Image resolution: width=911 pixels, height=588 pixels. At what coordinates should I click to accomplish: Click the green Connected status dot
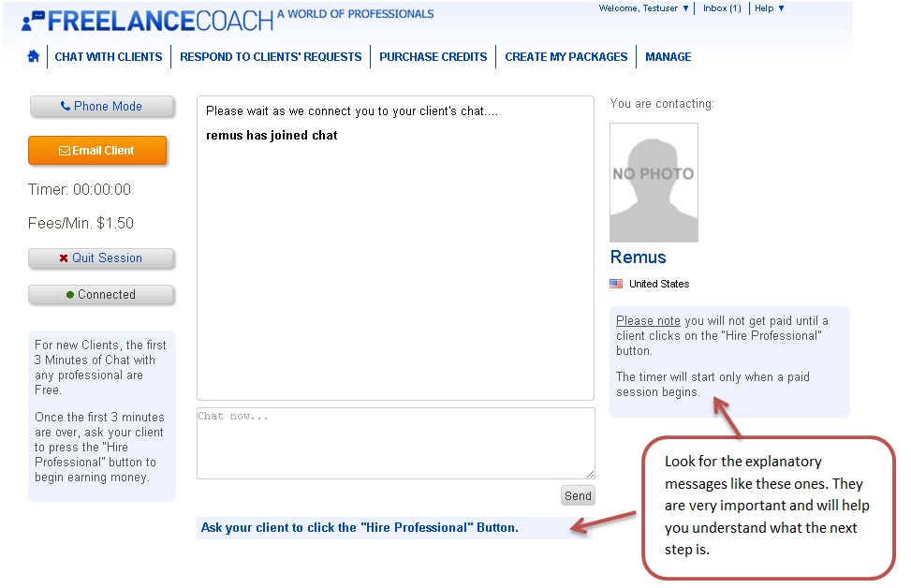point(70,295)
